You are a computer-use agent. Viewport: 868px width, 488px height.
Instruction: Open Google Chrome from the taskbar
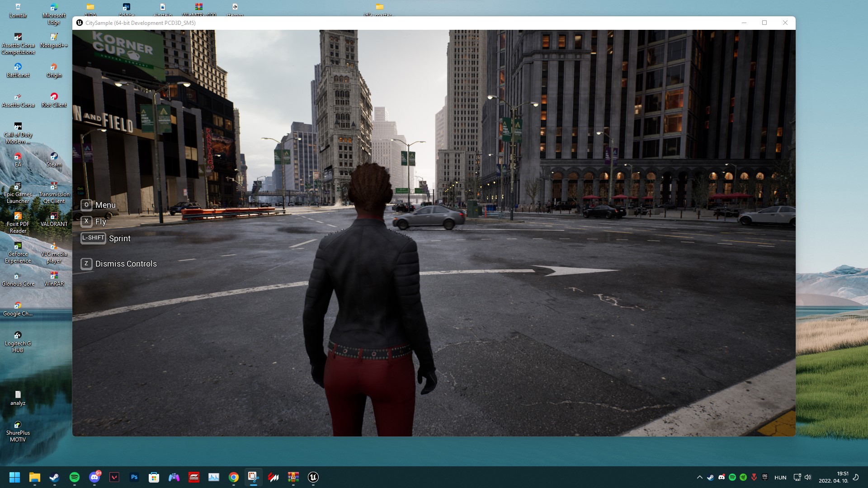234,477
